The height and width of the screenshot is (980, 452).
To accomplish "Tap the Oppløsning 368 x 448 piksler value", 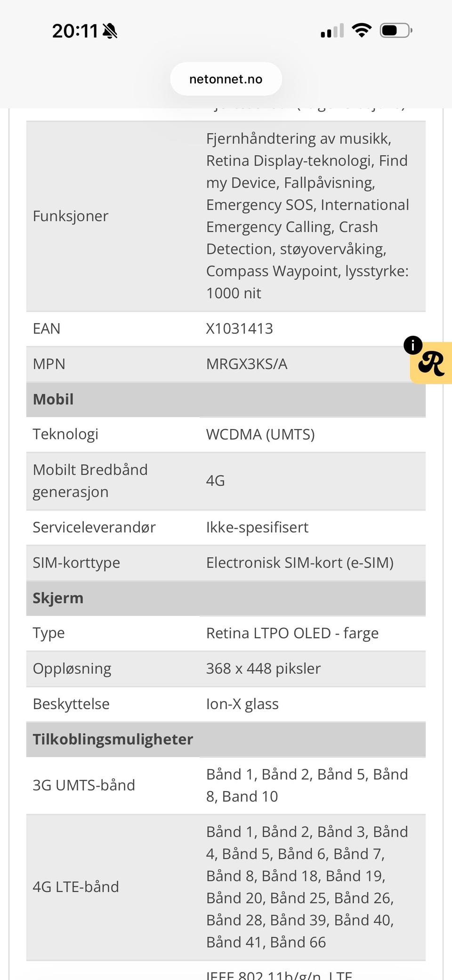I will (263, 669).
